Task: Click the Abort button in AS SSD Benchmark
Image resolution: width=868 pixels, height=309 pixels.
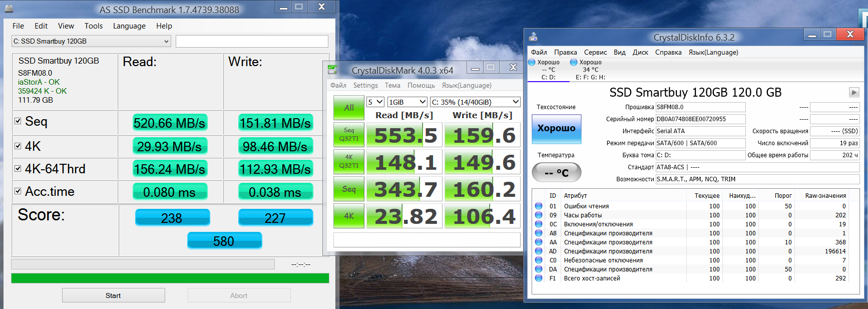Action: click(239, 295)
